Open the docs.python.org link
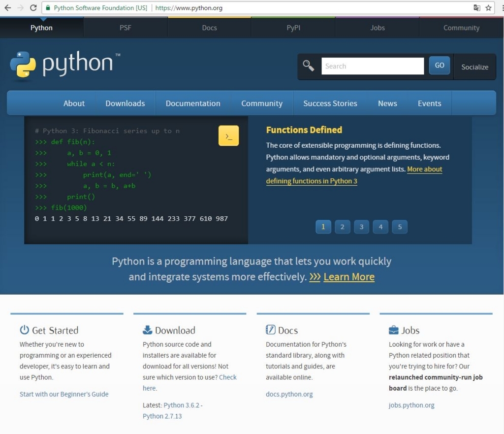 pyautogui.click(x=289, y=394)
